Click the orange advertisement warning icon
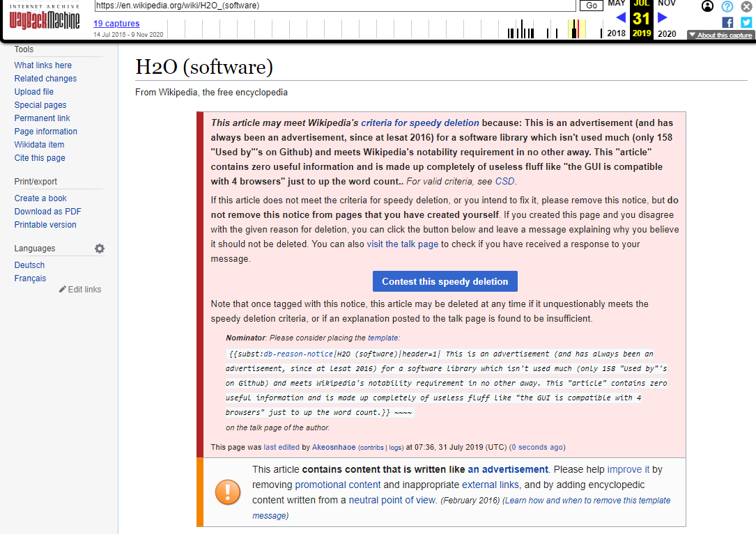Viewport: 756px width, 534px height. coord(228,492)
